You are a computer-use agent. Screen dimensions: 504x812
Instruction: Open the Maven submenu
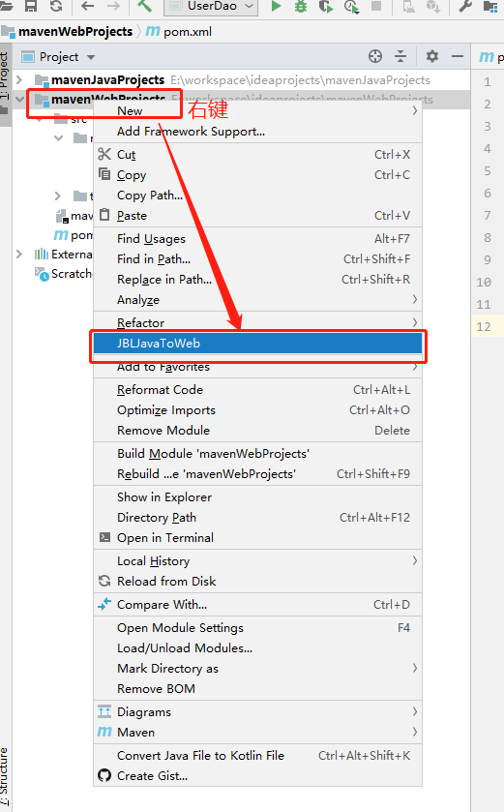257,733
